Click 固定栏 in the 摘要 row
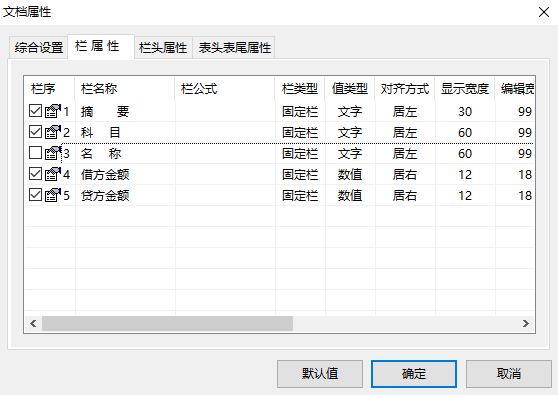The width and height of the screenshot is (558, 395). point(300,111)
